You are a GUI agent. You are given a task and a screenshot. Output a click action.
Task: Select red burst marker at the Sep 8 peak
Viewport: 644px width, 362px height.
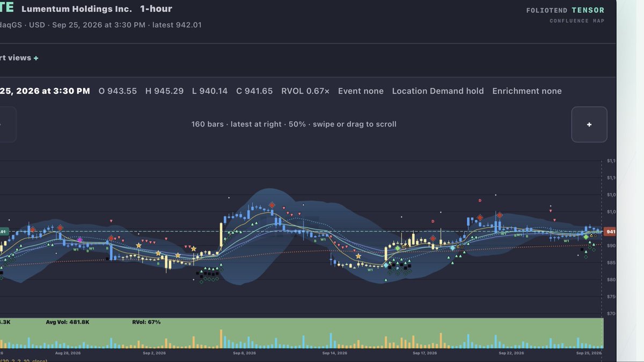pos(273,205)
